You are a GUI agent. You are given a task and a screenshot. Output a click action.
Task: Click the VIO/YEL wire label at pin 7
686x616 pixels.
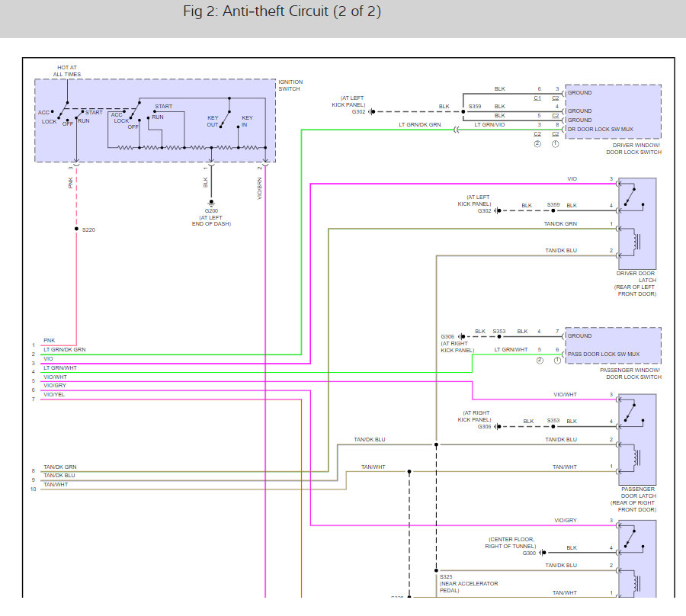(x=54, y=394)
